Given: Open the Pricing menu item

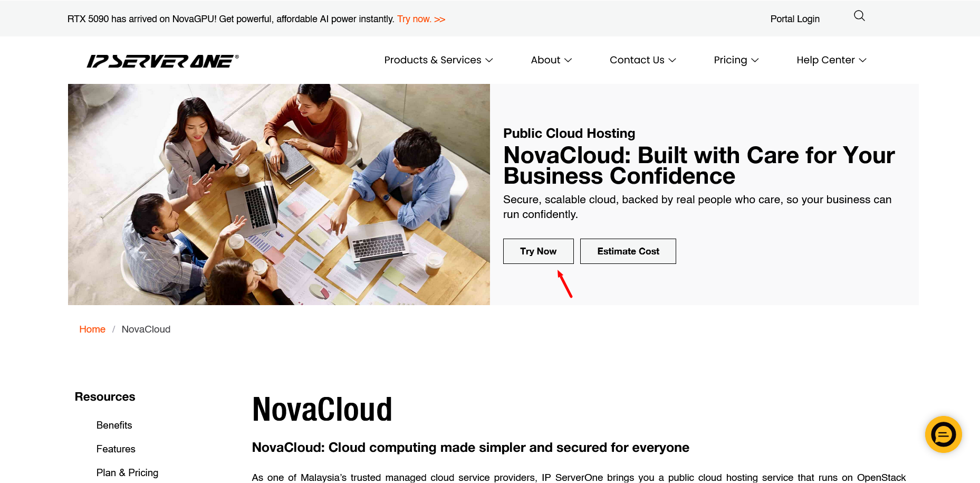Looking at the screenshot, I should click(730, 60).
